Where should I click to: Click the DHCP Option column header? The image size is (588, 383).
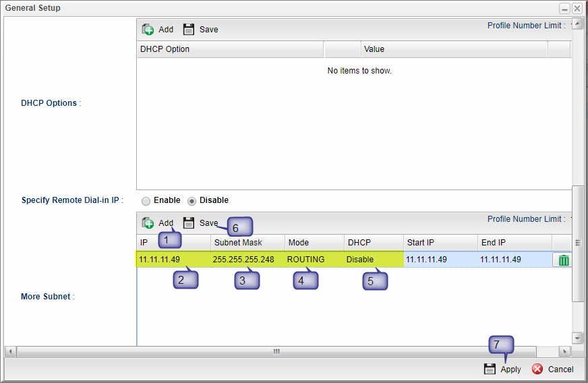[165, 49]
